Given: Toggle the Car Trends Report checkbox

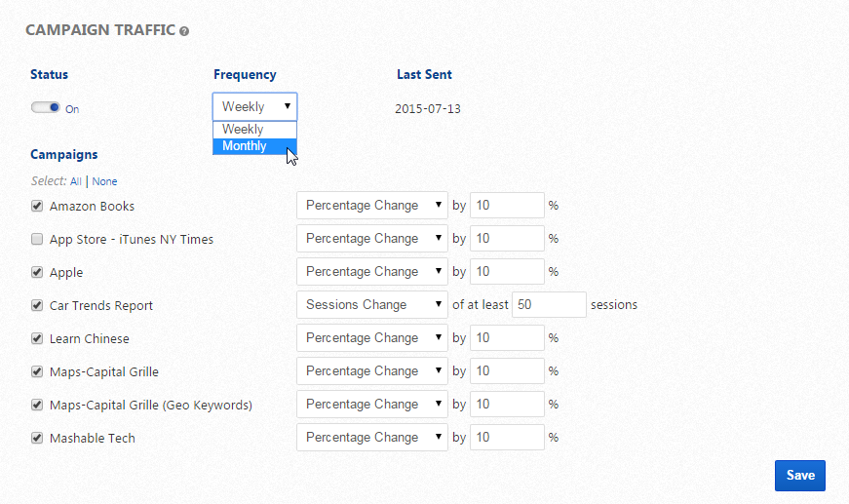Looking at the screenshot, I should pyautogui.click(x=37, y=305).
